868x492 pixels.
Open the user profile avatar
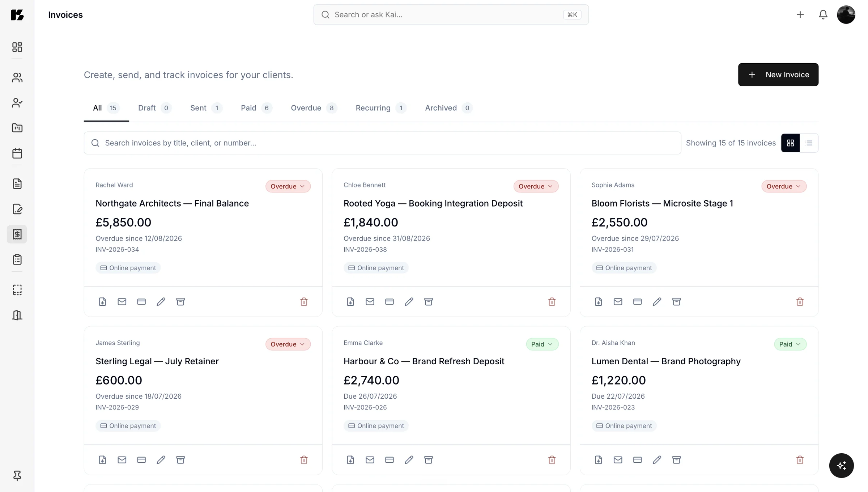click(846, 15)
